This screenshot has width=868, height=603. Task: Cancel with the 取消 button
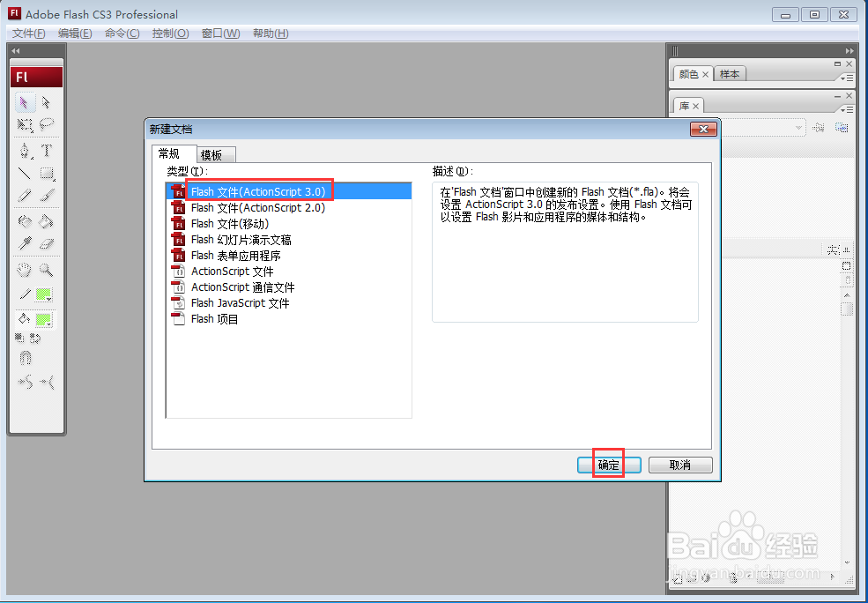point(680,465)
